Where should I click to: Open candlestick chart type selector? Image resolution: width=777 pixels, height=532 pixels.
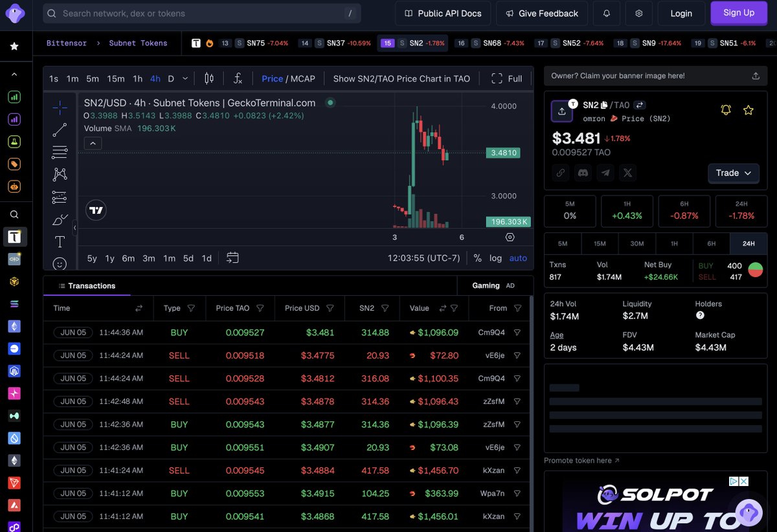[x=208, y=79]
